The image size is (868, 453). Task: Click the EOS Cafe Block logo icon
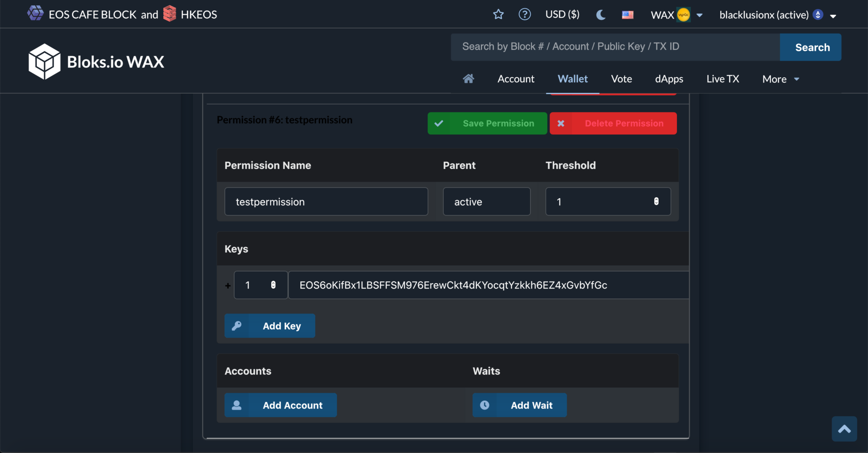click(x=36, y=13)
